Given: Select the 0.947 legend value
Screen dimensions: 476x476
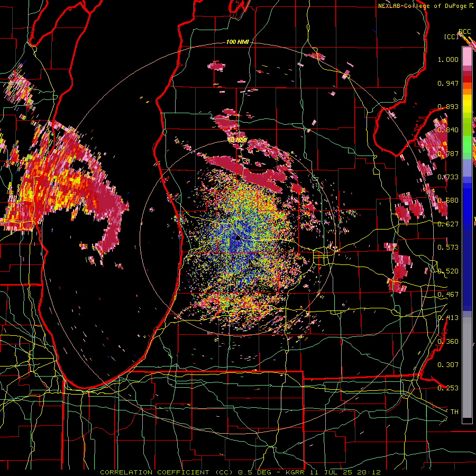Looking at the screenshot, I should pyautogui.click(x=448, y=83).
